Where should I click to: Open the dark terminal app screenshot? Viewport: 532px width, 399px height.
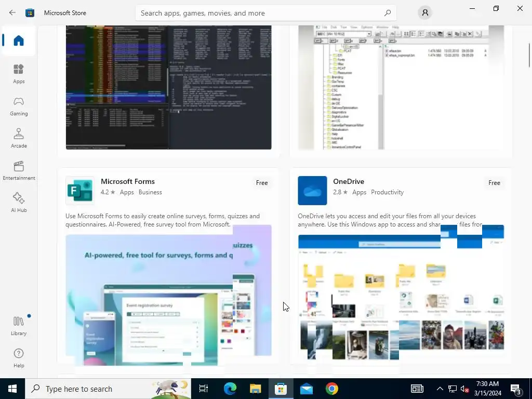coord(168,87)
